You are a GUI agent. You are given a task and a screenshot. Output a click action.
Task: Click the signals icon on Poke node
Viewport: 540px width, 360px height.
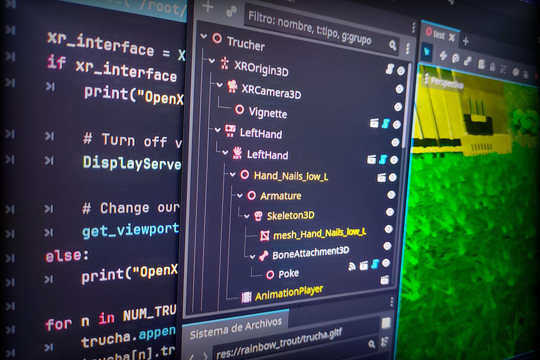tap(352, 266)
